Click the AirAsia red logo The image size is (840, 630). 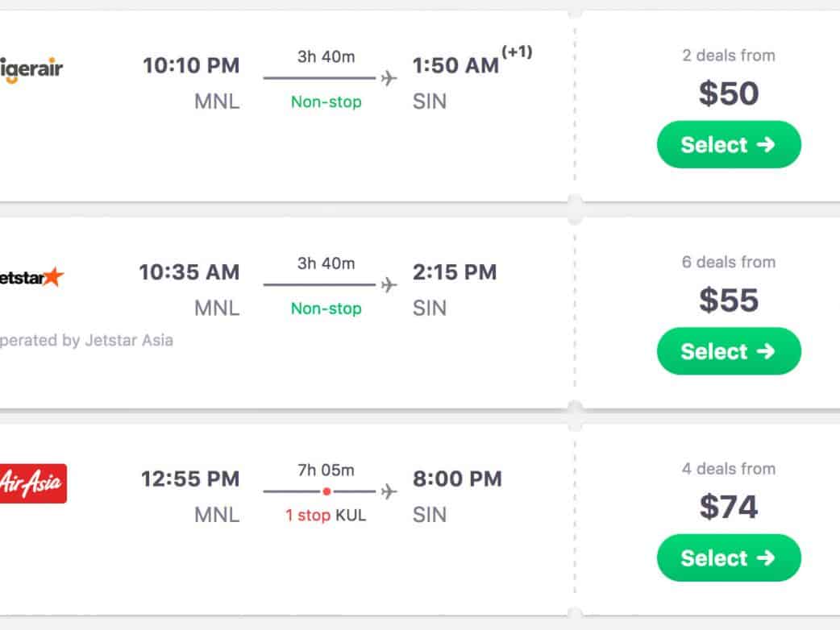click(x=33, y=483)
